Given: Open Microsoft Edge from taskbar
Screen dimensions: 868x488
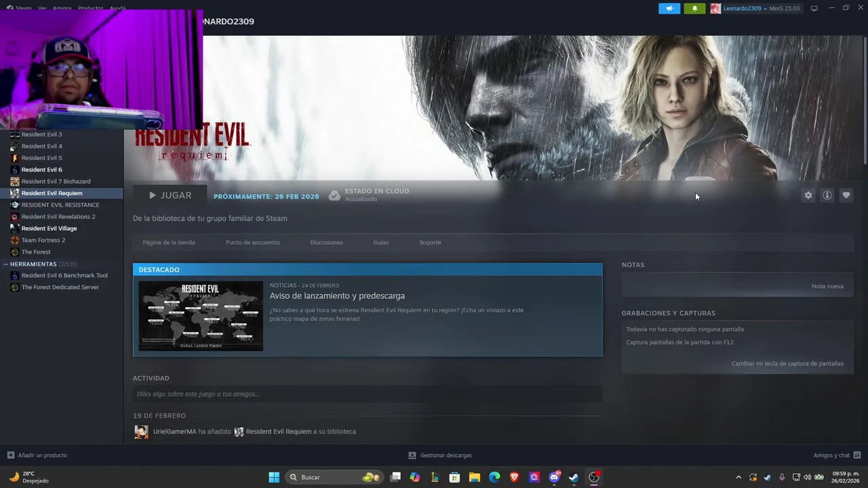Looking at the screenshot, I should [x=494, y=477].
